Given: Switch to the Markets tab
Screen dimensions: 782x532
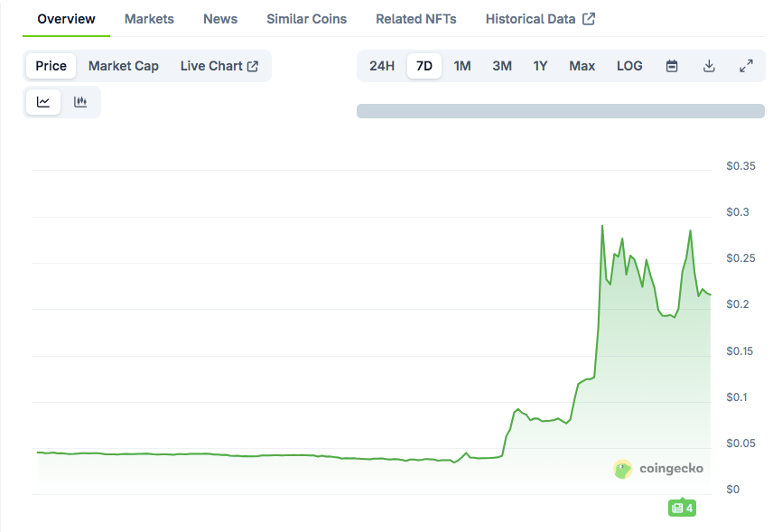Looking at the screenshot, I should pyautogui.click(x=149, y=19).
